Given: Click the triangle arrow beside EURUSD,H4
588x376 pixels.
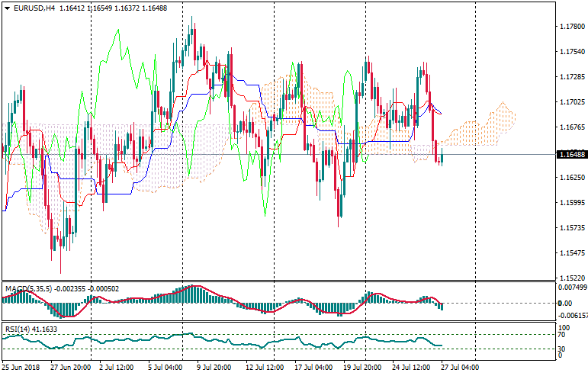Looking at the screenshot, I should [x=7, y=8].
